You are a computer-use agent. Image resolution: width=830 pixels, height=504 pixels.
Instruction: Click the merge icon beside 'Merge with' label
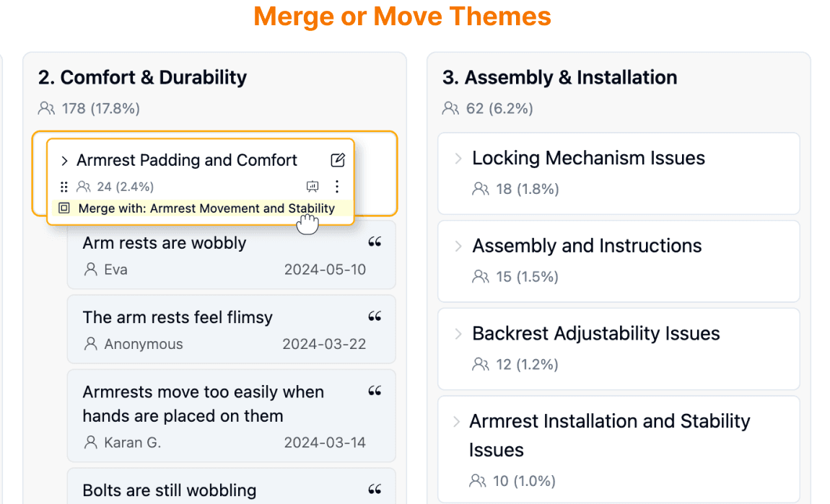64,208
